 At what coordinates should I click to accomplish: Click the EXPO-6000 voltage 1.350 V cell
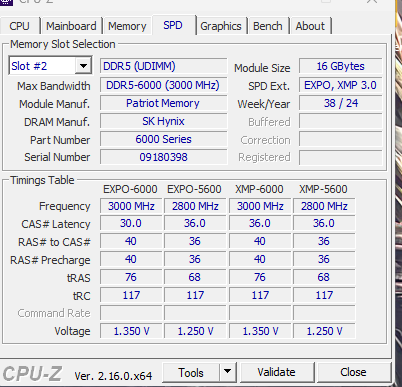pos(131,331)
